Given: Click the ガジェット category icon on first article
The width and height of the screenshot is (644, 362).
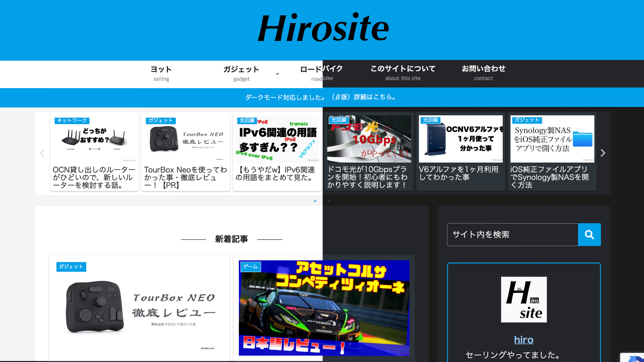Looking at the screenshot, I should 71,266.
